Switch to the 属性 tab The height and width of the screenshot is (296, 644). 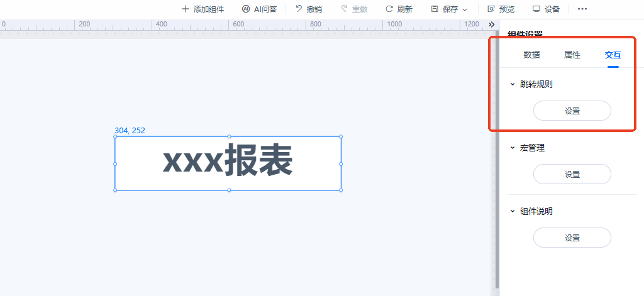[572, 55]
